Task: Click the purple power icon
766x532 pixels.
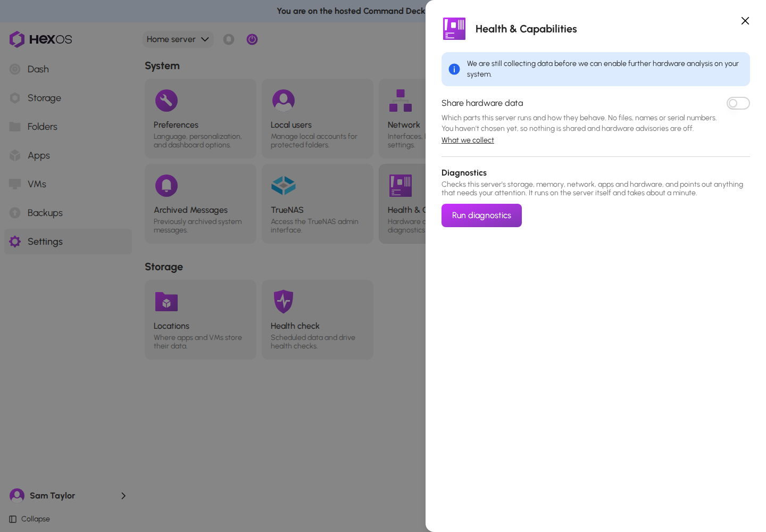Action: [252, 39]
